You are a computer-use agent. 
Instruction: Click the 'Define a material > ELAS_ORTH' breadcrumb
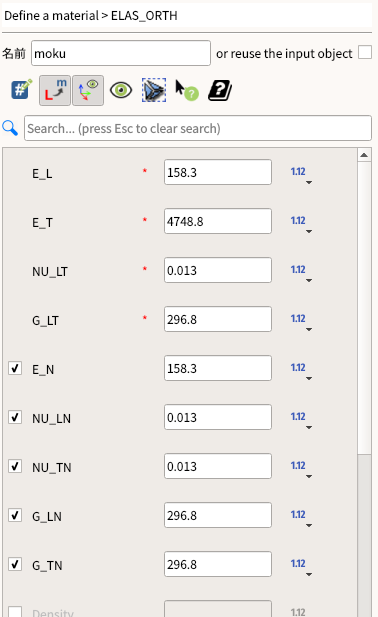point(91,16)
